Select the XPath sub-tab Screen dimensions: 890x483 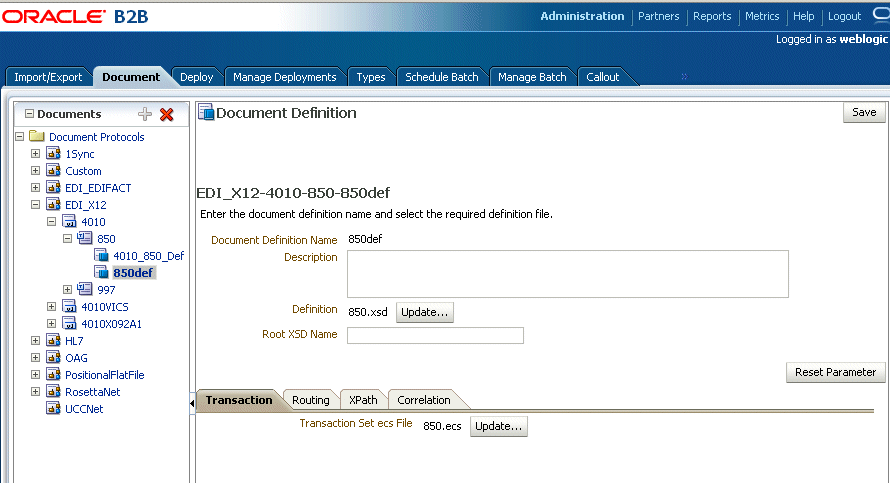(363, 400)
